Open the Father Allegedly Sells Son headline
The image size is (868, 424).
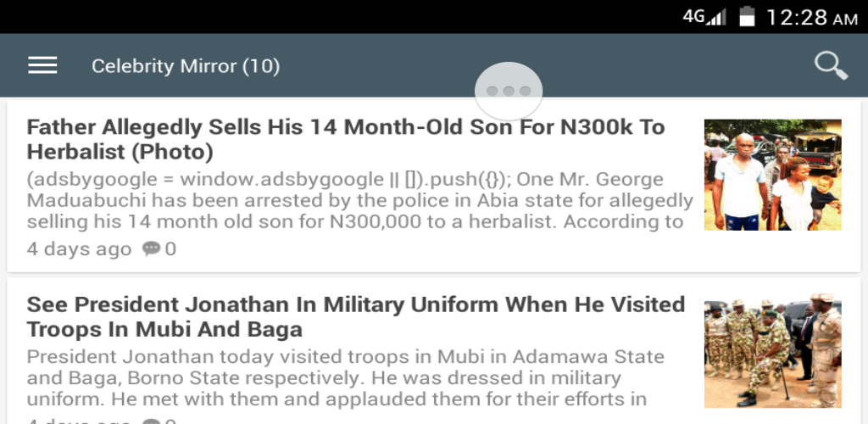pos(345,139)
